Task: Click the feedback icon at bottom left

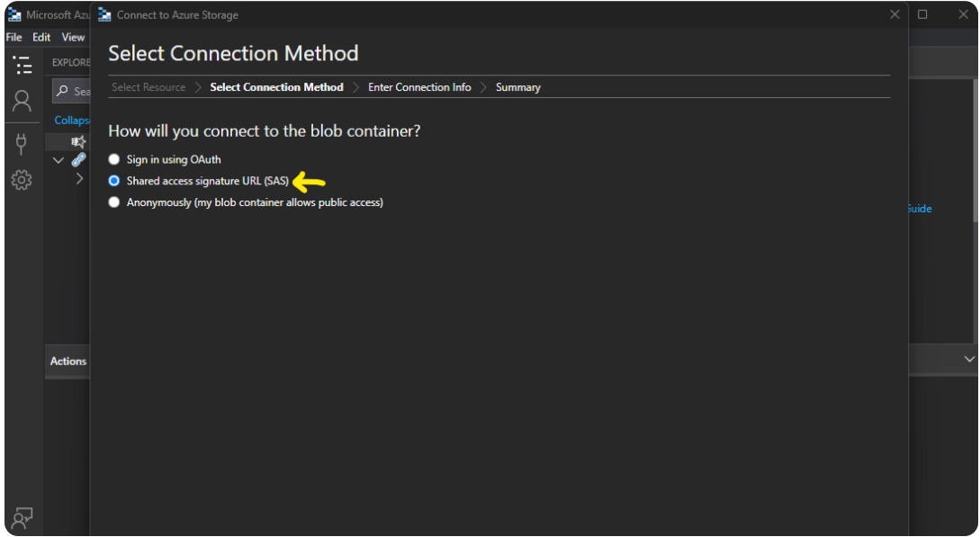Action: point(22,517)
